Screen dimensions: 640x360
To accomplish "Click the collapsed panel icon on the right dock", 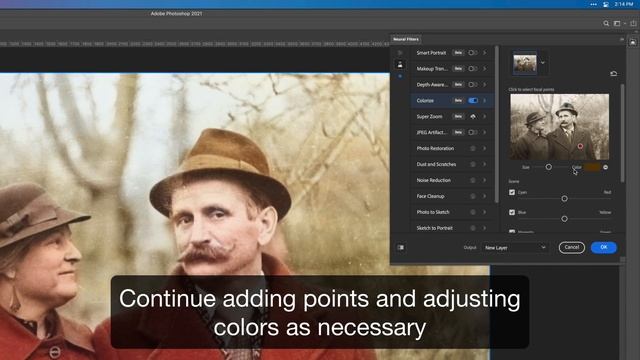I will click(x=633, y=42).
